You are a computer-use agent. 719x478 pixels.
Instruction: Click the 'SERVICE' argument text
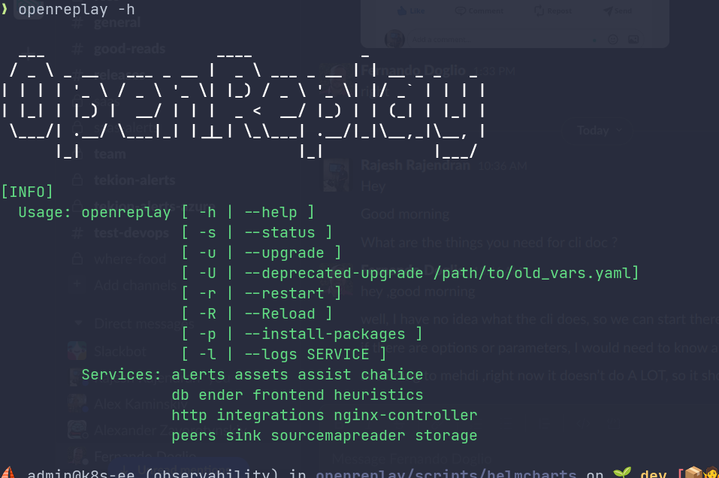(338, 354)
